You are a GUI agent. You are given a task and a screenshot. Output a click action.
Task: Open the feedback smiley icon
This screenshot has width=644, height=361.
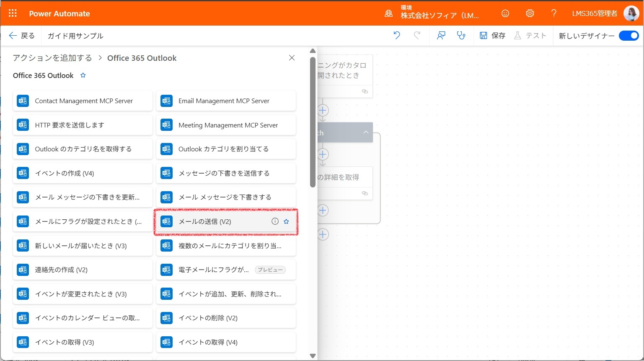505,13
